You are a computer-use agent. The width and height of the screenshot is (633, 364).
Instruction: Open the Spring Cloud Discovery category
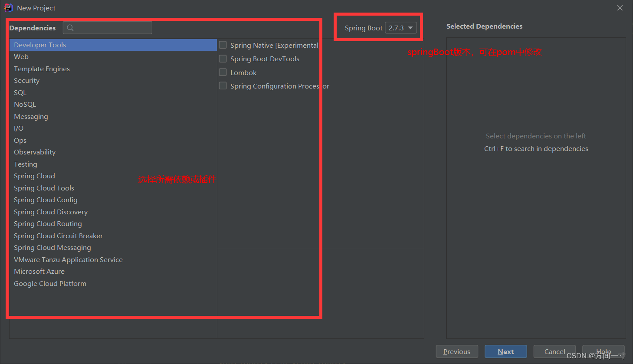pyautogui.click(x=113, y=212)
